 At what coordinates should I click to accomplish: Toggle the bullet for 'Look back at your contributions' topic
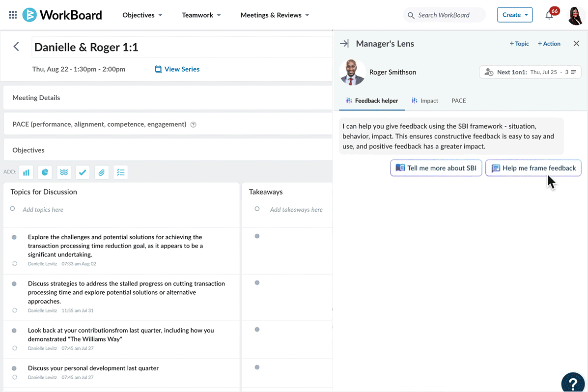tap(14, 331)
